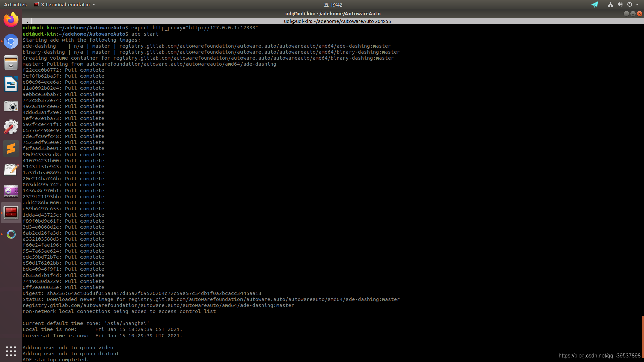The width and height of the screenshot is (644, 362).
Task: Open the purple video recorder app
Action: coord(11,191)
